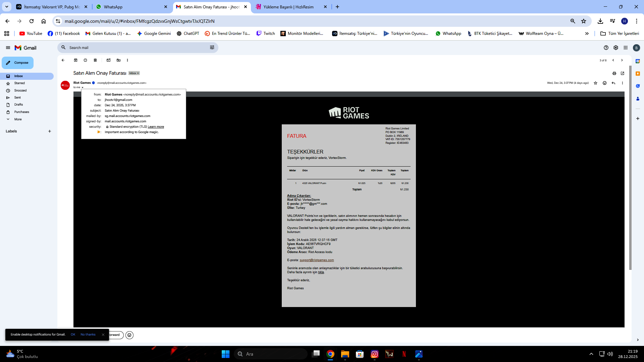Open Chrome downloads icon
Screen dimensions: 644x362
pyautogui.click(x=600, y=21)
